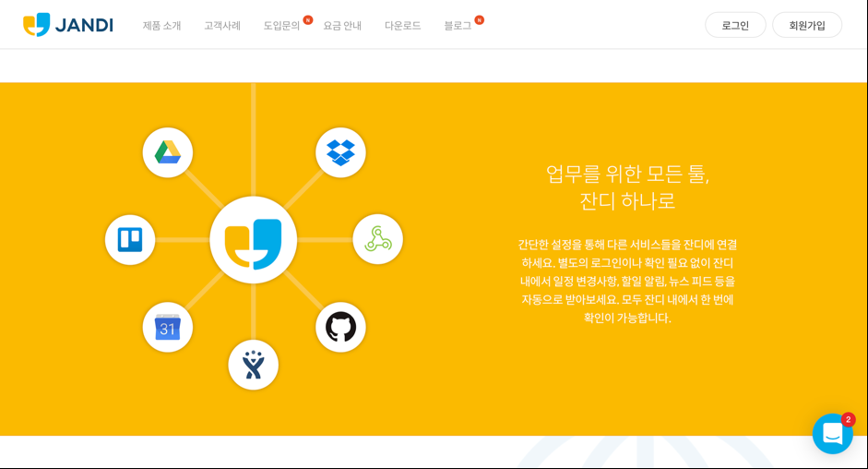
Task: Select 도입문의 in the navigation bar
Action: [x=281, y=26]
